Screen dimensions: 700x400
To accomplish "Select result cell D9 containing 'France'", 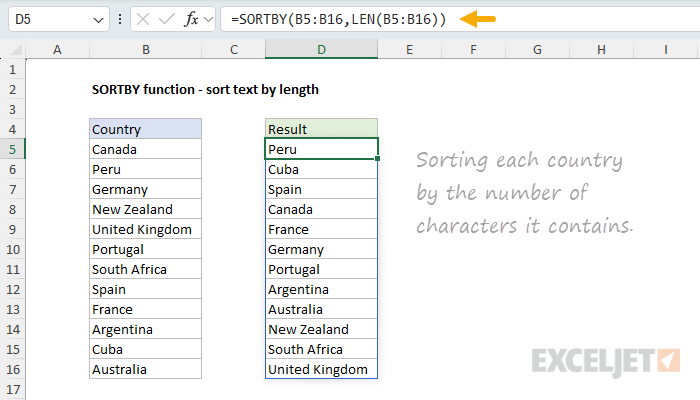I will (321, 229).
